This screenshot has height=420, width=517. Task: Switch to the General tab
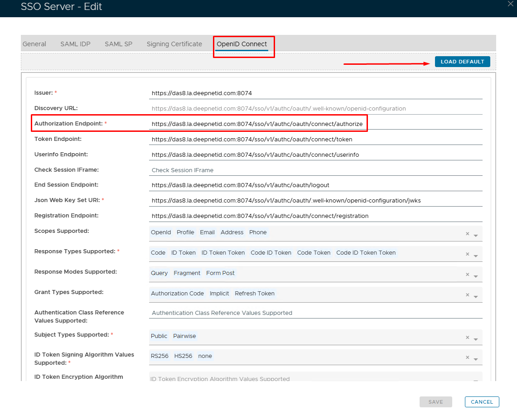click(x=34, y=44)
